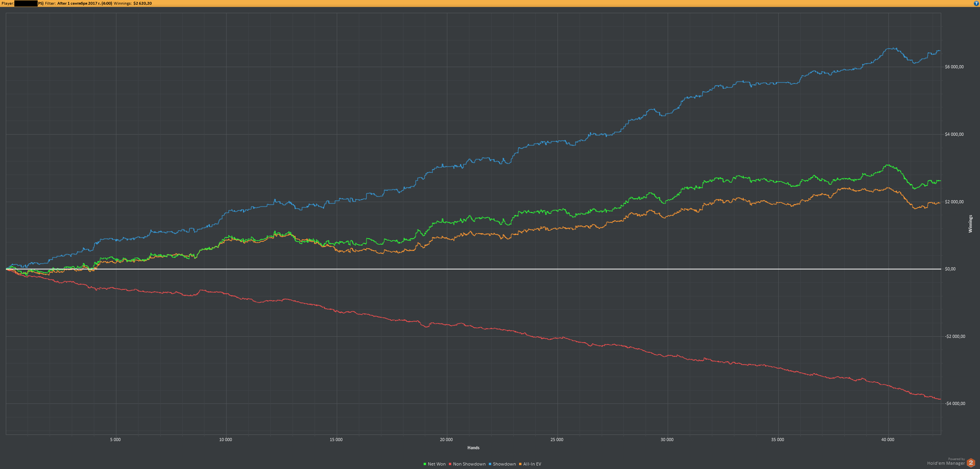Toggle the All-In EV series label
Image resolution: width=980 pixels, height=469 pixels.
click(532, 464)
